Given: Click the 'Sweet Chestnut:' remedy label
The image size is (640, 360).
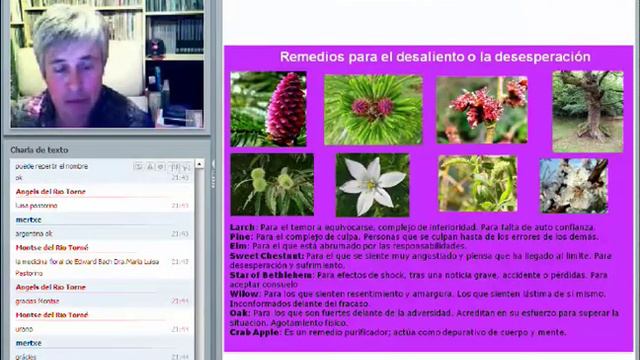Looking at the screenshot, I should pos(267,256).
